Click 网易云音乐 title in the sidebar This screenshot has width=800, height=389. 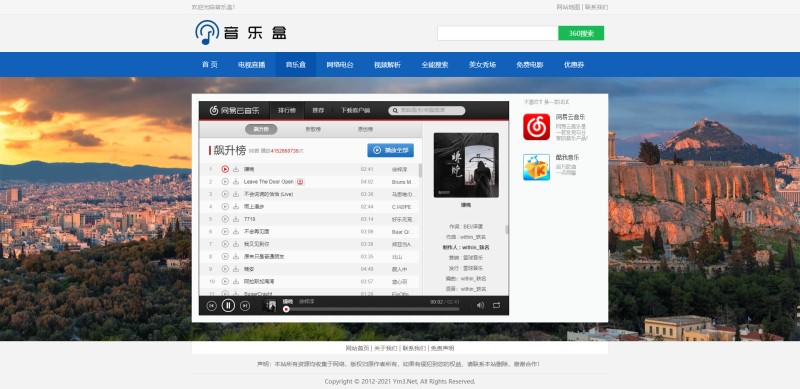pos(570,117)
